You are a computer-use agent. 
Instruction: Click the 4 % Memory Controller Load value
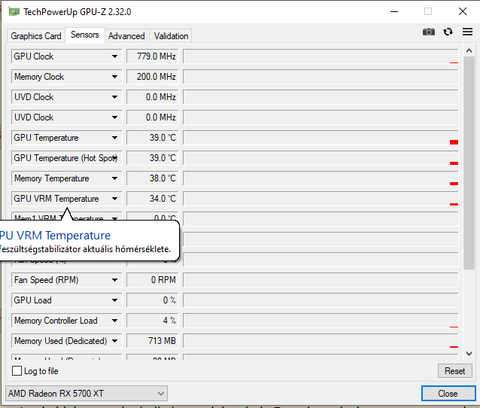point(152,321)
